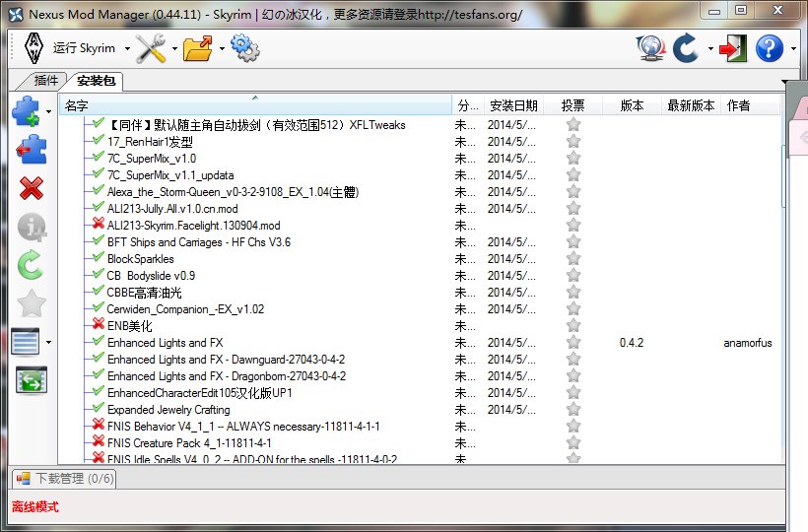Toggle the red X status on ENB美化
This screenshot has height=532, width=808.
(98, 325)
